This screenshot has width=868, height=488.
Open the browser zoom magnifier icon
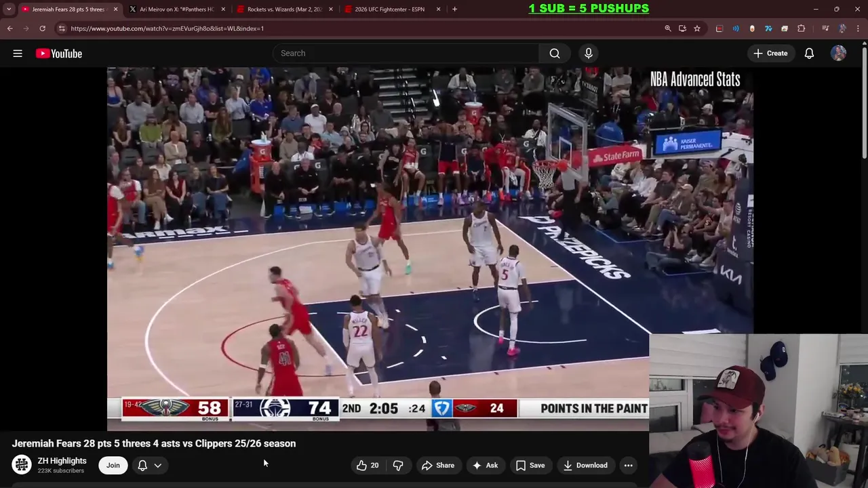click(x=668, y=28)
